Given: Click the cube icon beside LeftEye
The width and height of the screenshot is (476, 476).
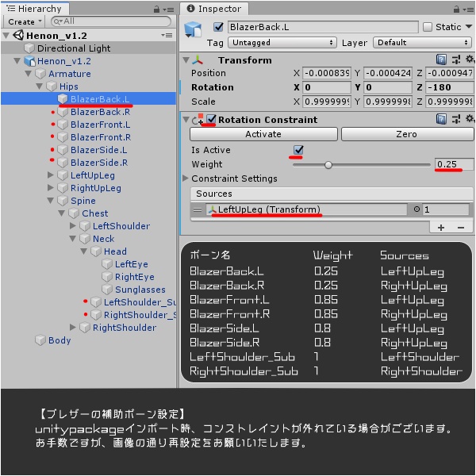Looking at the screenshot, I should [107, 264].
